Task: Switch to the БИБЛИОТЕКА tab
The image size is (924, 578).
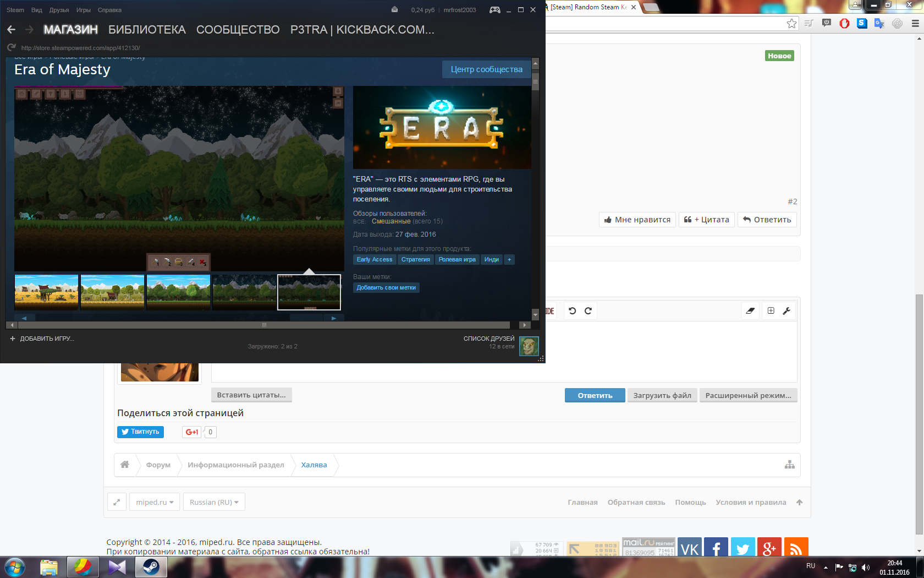Action: pyautogui.click(x=147, y=30)
